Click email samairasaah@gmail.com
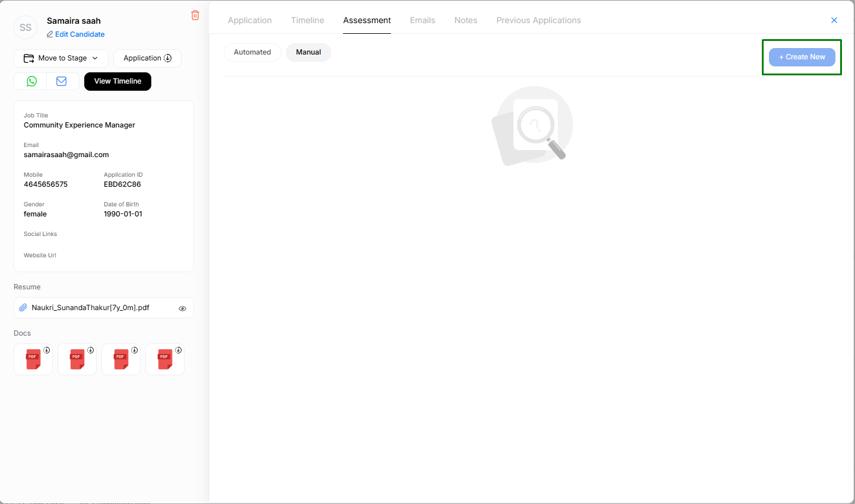 (66, 155)
